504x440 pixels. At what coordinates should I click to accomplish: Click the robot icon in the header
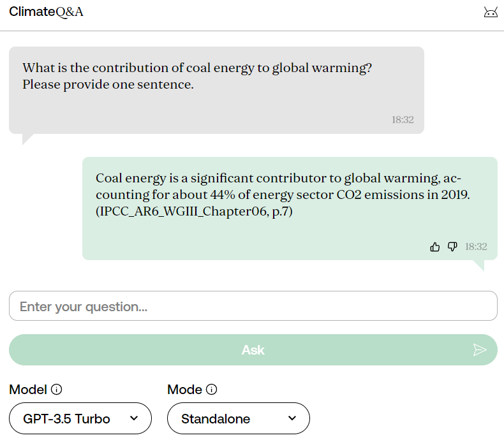click(490, 12)
